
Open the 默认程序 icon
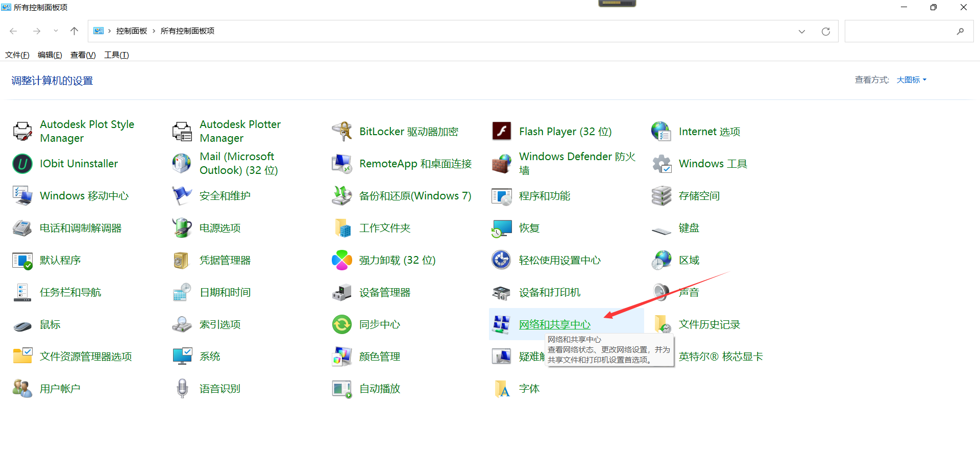[22, 260]
